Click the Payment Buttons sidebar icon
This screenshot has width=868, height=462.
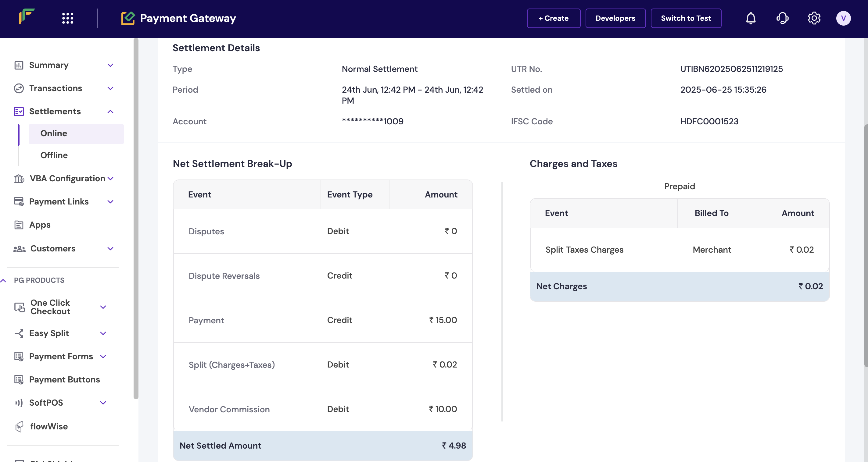pyautogui.click(x=19, y=379)
